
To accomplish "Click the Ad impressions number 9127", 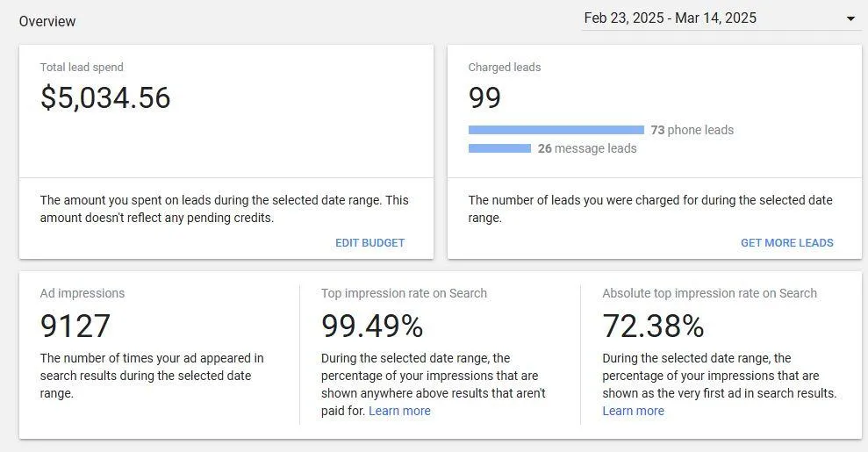I will point(75,326).
